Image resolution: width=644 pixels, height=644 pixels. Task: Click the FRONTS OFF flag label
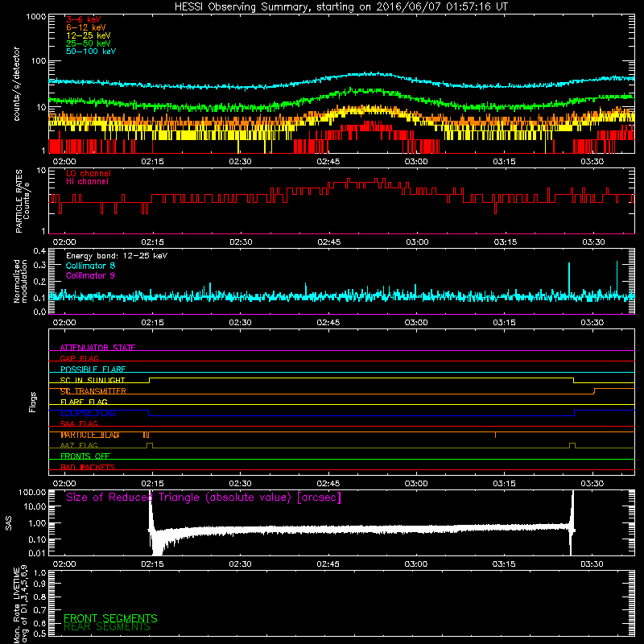[x=85, y=456]
